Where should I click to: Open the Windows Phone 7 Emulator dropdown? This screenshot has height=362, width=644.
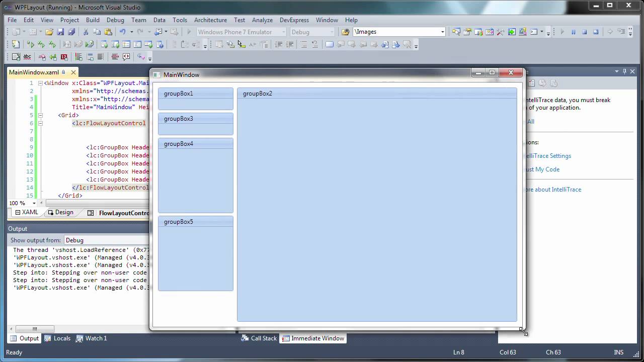point(283,32)
